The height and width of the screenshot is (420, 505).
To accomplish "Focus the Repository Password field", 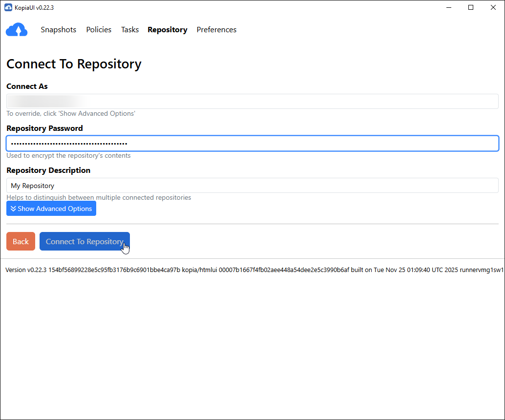I will [252, 143].
